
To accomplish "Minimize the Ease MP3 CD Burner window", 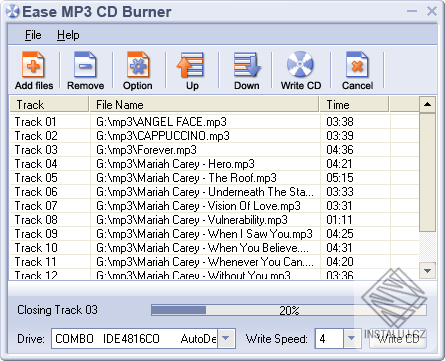I will (412, 11).
